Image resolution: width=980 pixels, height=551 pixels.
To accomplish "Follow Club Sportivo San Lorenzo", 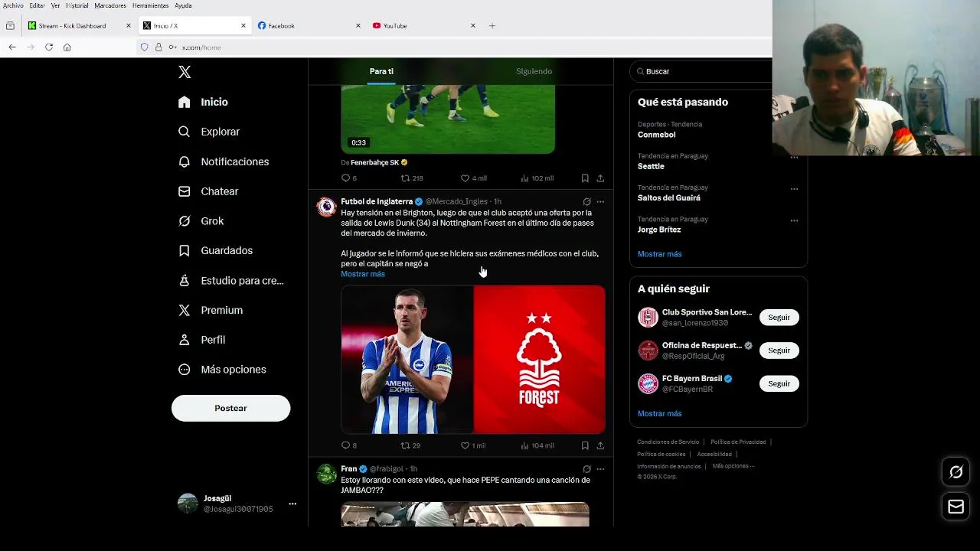I will pos(779,317).
